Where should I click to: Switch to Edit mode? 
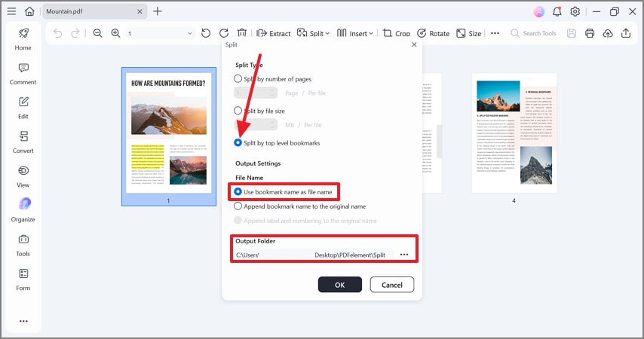click(23, 108)
